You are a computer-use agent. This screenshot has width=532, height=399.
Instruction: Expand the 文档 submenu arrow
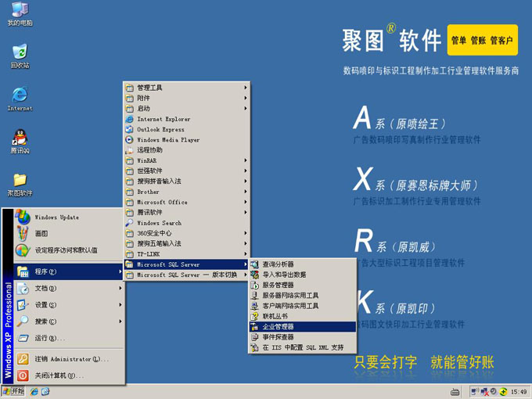pyautogui.click(x=120, y=288)
